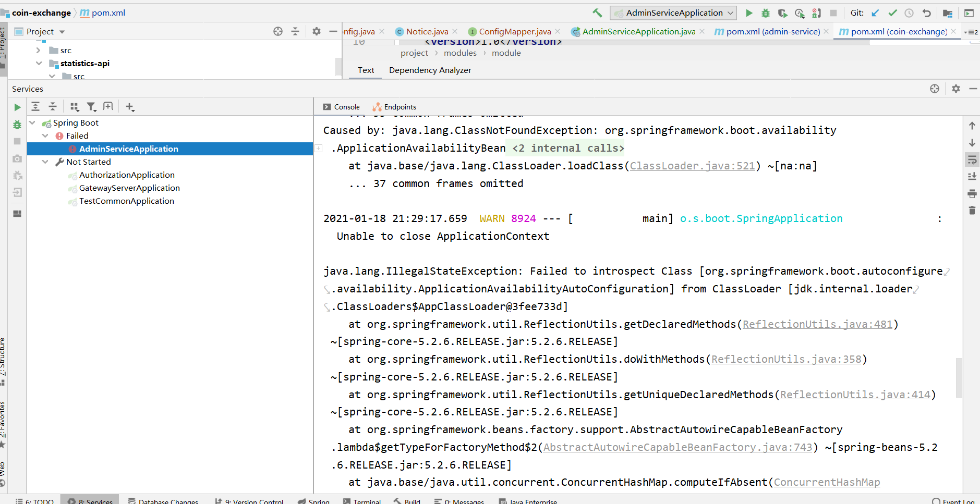The height and width of the screenshot is (504, 980).
Task: Toggle soft-wrap in console sidebar
Action: pos(972,159)
